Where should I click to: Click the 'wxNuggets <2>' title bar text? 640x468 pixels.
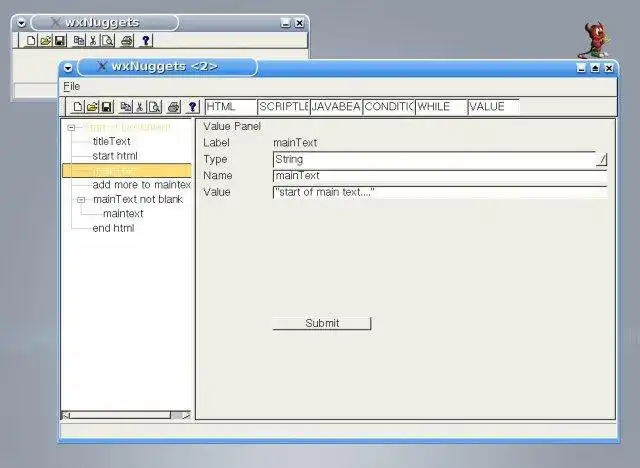point(164,66)
